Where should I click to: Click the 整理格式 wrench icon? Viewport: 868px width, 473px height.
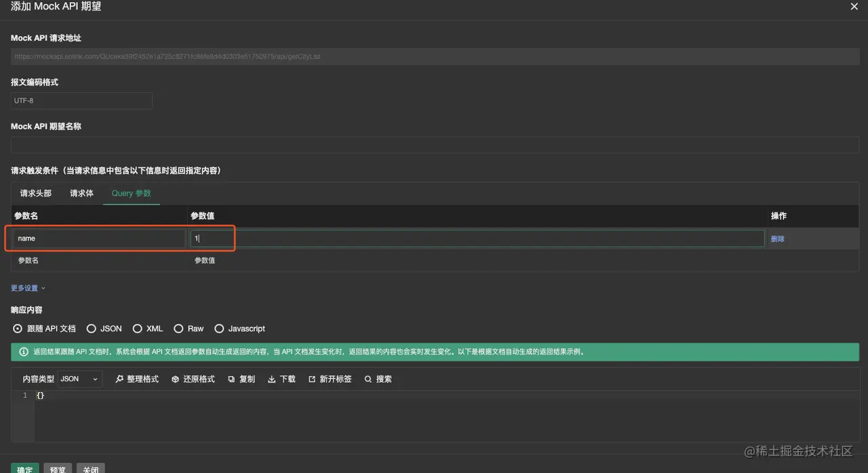[119, 379]
